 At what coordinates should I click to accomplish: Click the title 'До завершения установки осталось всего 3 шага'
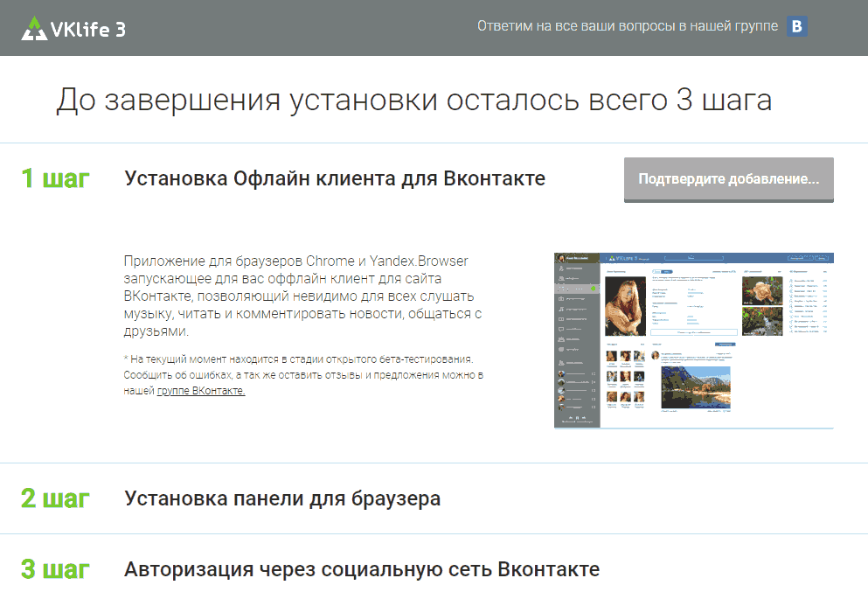(x=414, y=100)
